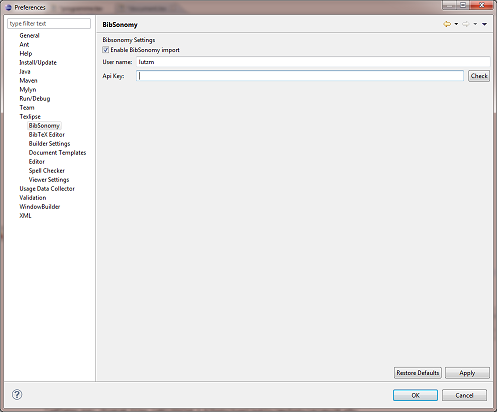Image resolution: width=497 pixels, height=412 pixels.
Task: Open the forward history dropdown arrow
Action: coord(475,24)
